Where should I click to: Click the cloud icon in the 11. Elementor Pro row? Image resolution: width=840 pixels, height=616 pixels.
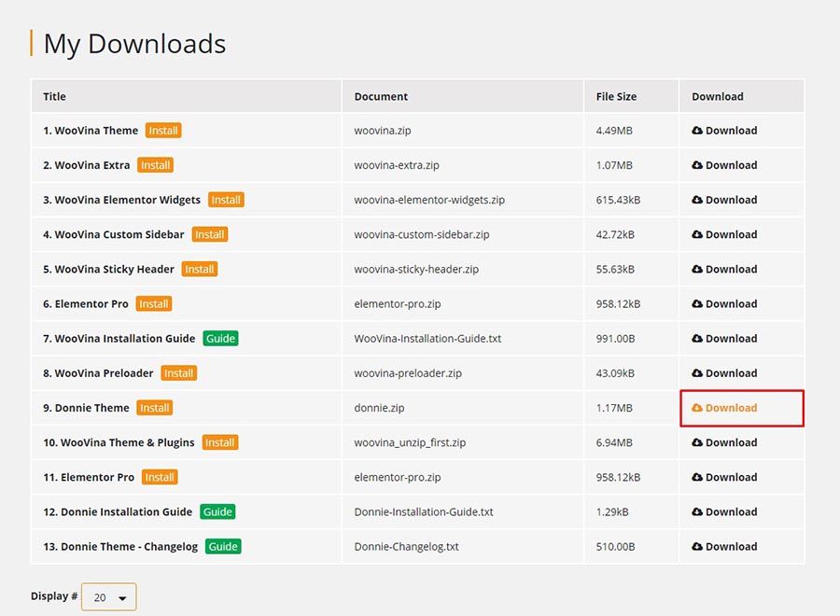(697, 477)
